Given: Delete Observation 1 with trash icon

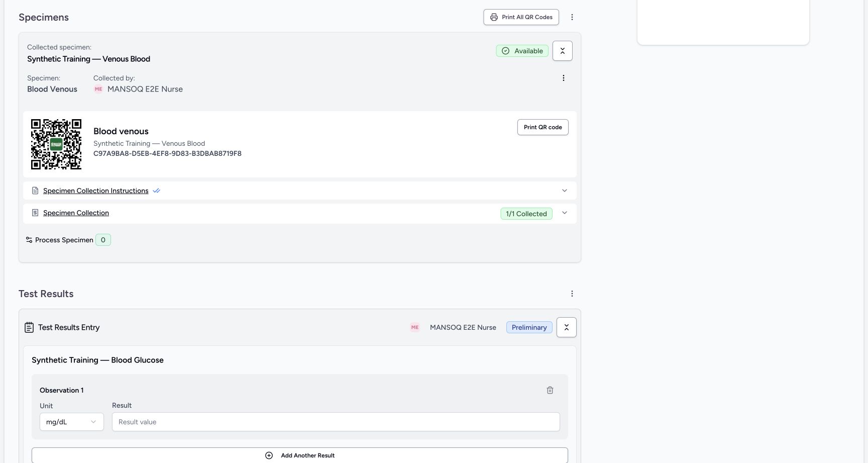Looking at the screenshot, I should click(550, 390).
